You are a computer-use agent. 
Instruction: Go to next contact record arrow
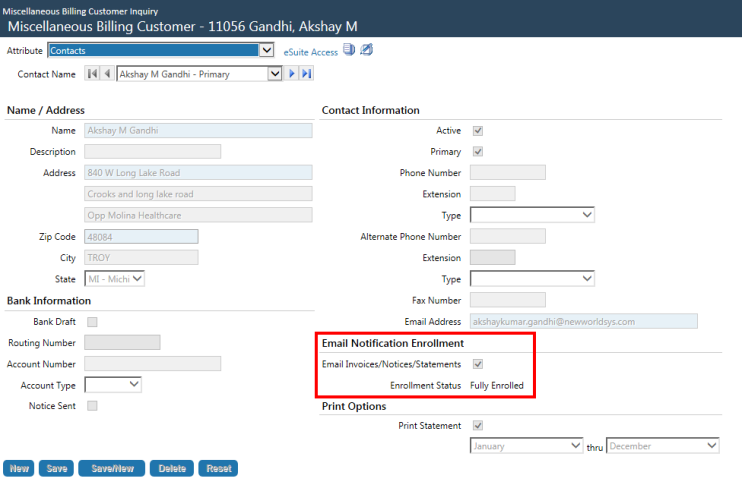(x=292, y=74)
